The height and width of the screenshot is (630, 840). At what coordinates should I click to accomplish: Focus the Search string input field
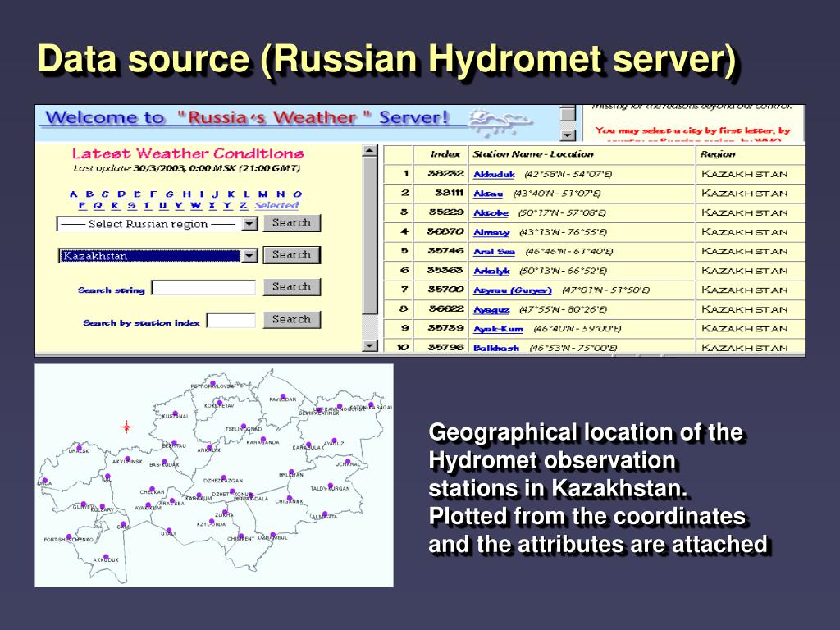(x=203, y=288)
